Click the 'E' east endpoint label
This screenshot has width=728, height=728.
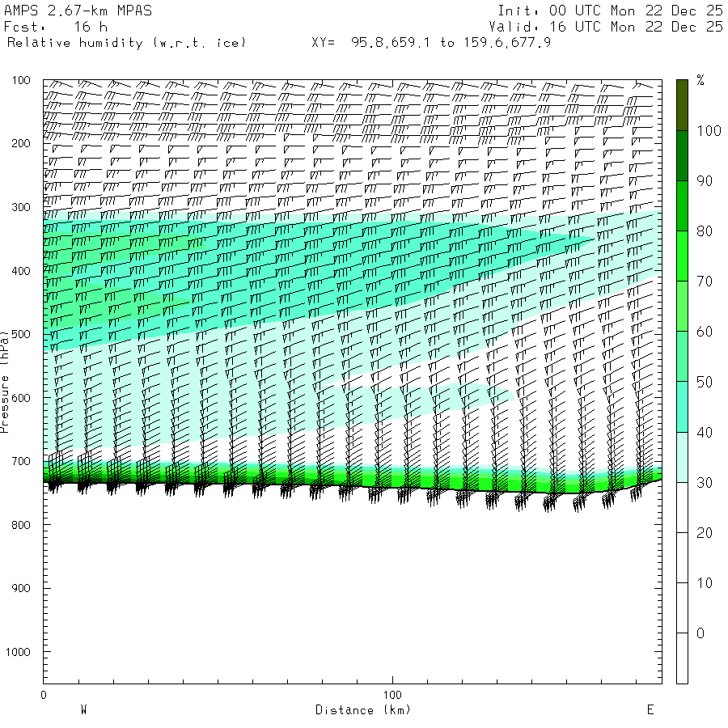[x=650, y=710]
